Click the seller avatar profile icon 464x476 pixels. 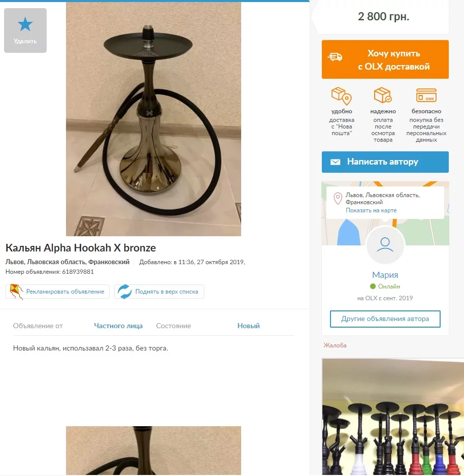click(385, 245)
